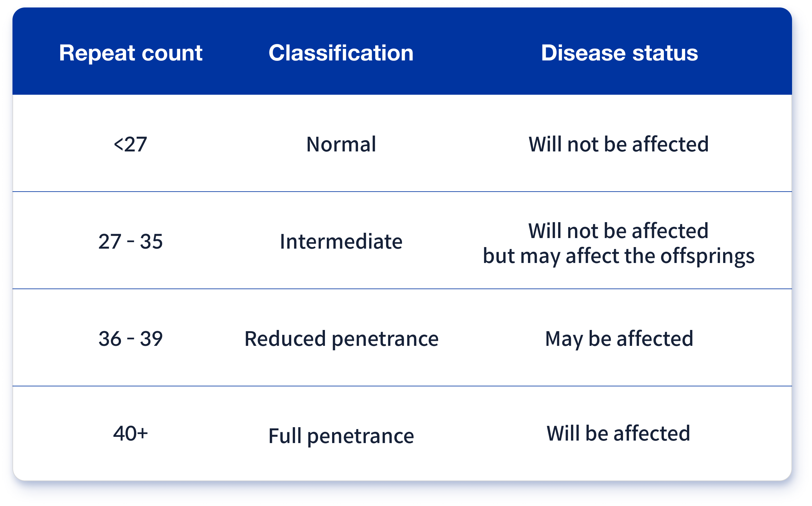
Task: Select the '36 - 39' repeat count cell
Action: (x=131, y=338)
